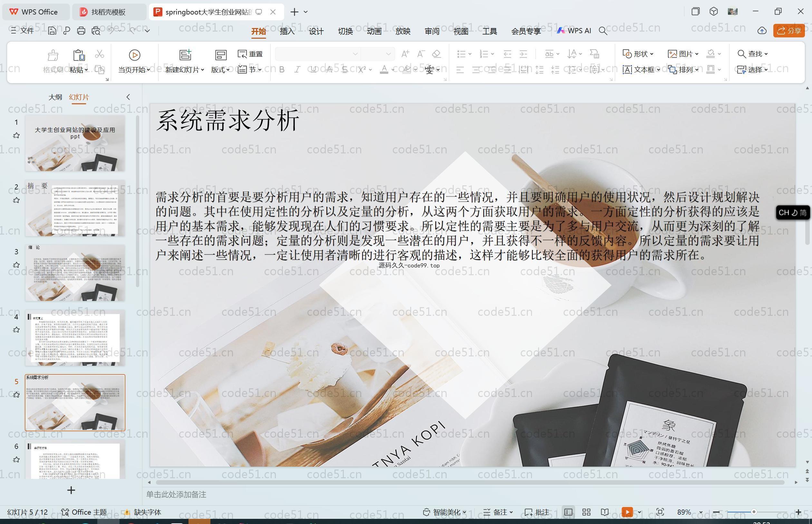Click the fit-to-window zoom icon

click(660, 512)
